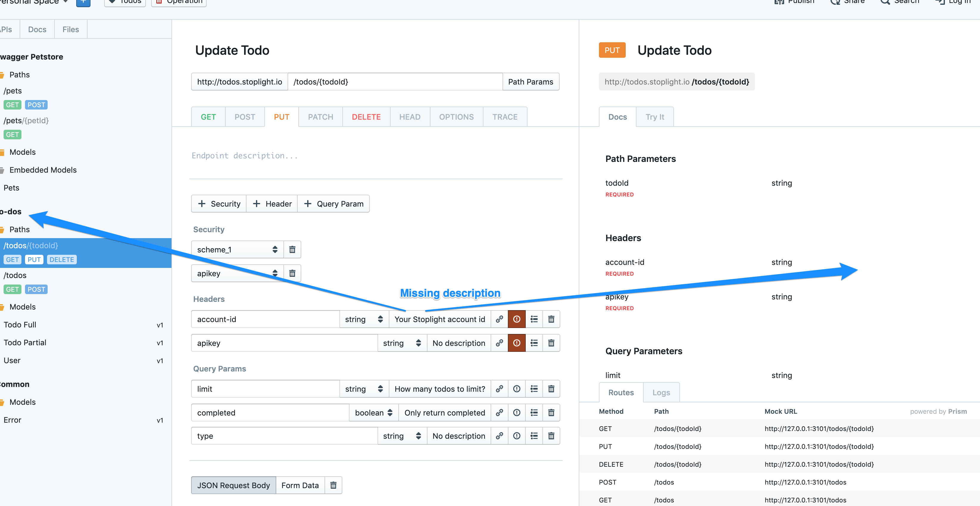This screenshot has height=506, width=980.
Task: Remove the request body with trash icon
Action: click(333, 485)
